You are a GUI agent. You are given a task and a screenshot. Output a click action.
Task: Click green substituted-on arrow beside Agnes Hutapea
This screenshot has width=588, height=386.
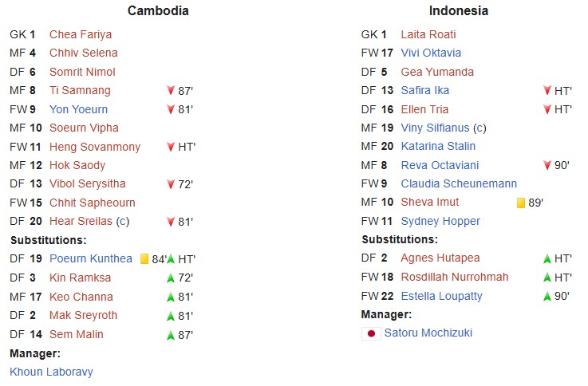click(x=547, y=259)
